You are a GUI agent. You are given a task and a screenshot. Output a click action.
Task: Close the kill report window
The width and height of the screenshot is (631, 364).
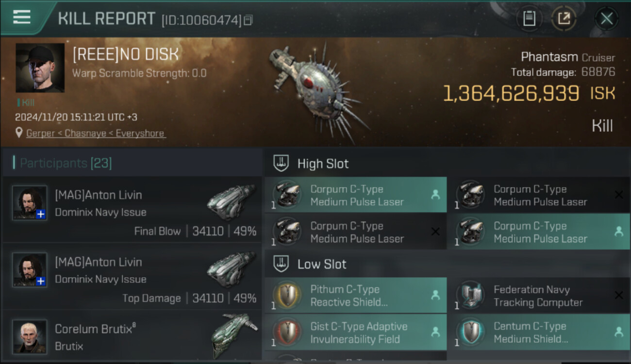(607, 19)
